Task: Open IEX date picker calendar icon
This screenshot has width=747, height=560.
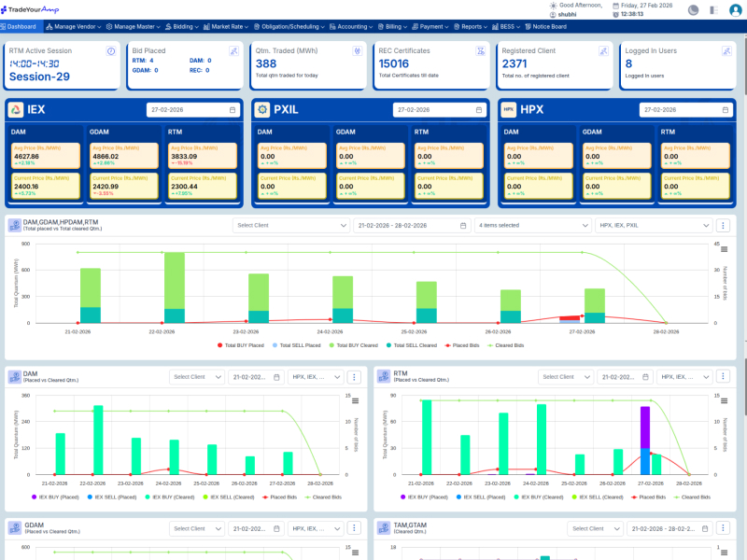Action: [233, 110]
